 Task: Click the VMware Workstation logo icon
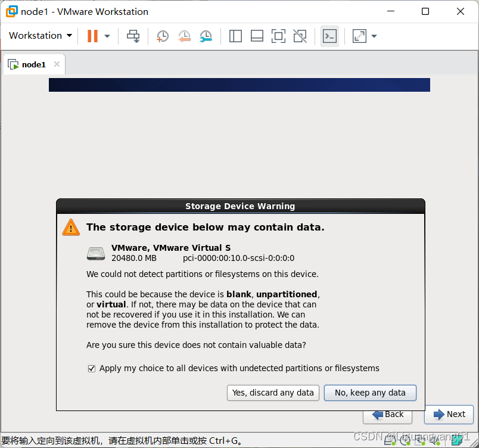point(11,11)
